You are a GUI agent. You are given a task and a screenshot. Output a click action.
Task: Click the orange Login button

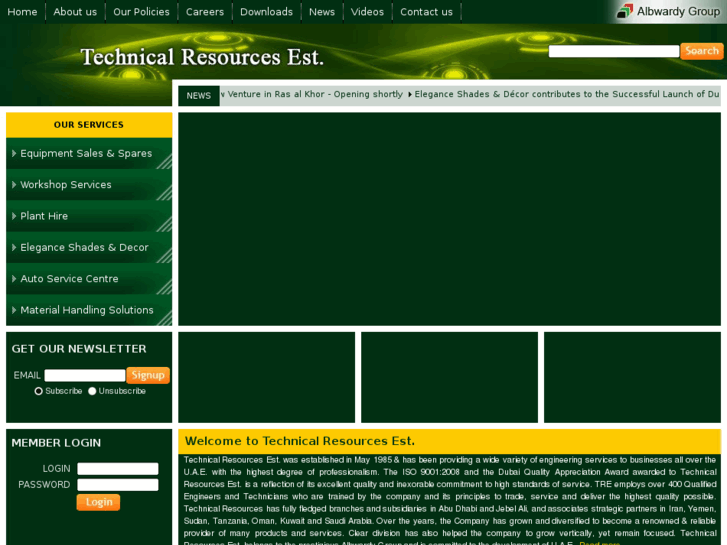(98, 502)
